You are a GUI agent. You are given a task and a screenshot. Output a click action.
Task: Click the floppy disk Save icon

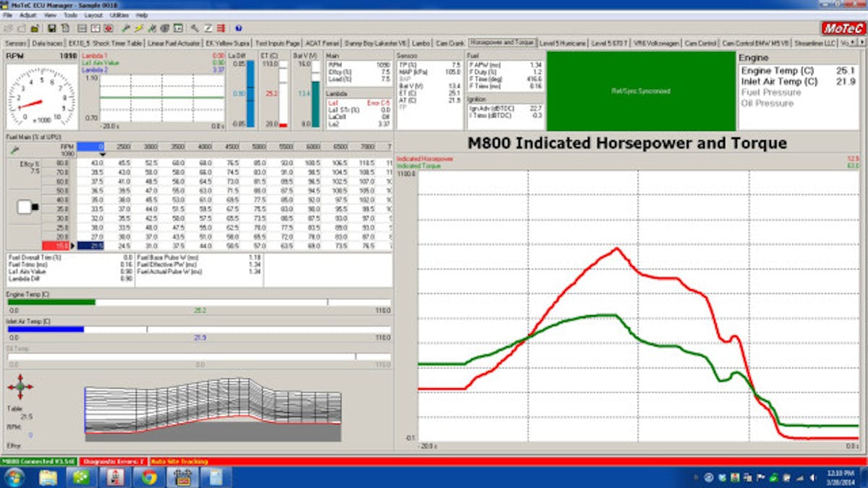[x=52, y=28]
